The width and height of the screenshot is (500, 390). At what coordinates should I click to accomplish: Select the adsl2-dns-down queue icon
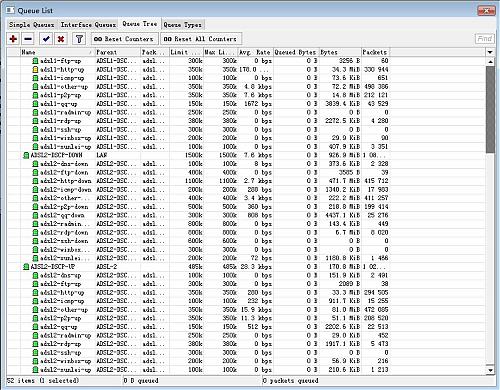tap(35, 164)
